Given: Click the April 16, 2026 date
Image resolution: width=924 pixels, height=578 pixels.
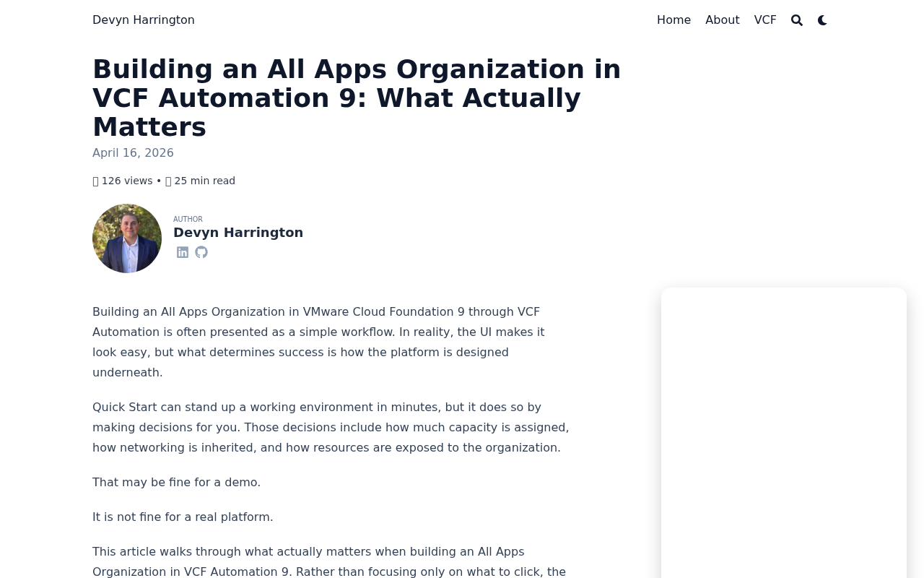Looking at the screenshot, I should tap(133, 153).
